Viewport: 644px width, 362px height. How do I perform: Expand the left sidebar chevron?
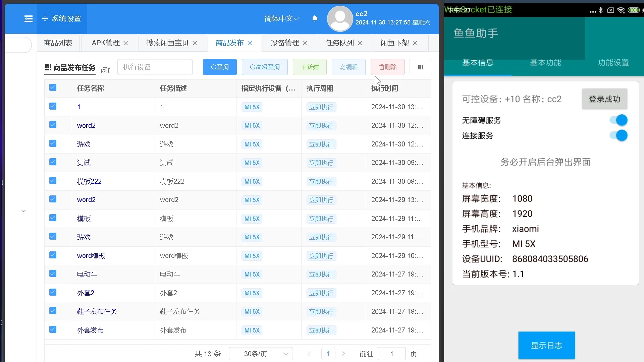click(x=23, y=211)
